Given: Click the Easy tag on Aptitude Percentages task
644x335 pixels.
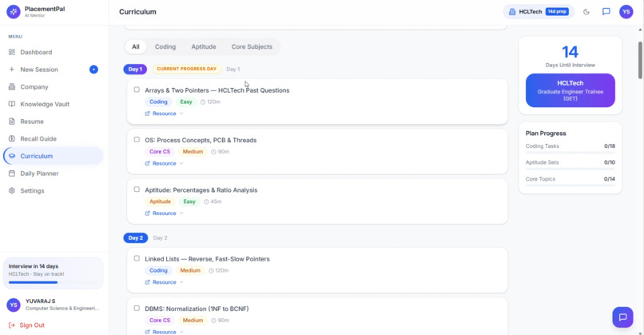Looking at the screenshot, I should (189, 201).
